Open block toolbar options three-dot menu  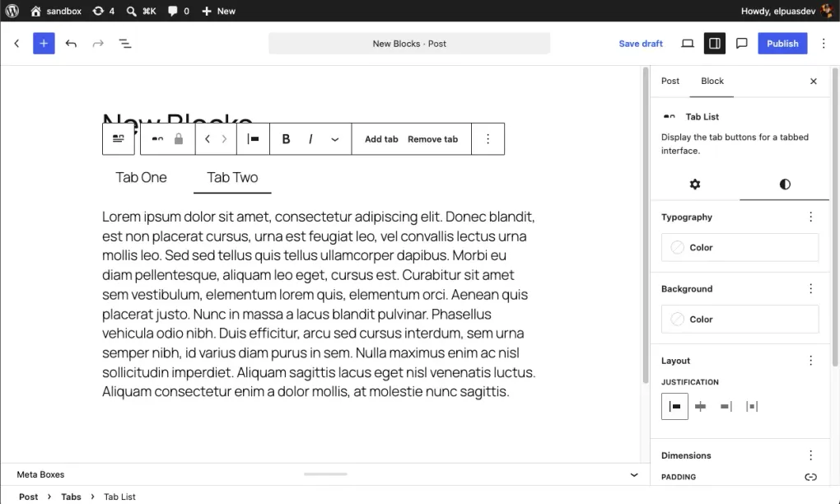pyautogui.click(x=488, y=138)
